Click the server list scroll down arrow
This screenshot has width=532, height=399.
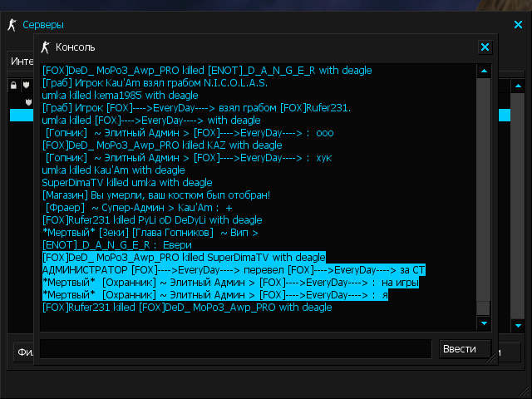pos(518,326)
